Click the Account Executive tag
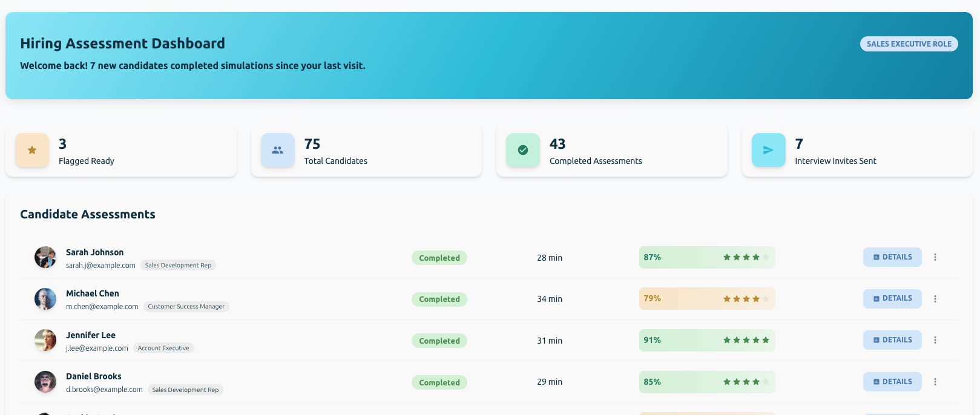The width and height of the screenshot is (980, 415). [163, 348]
